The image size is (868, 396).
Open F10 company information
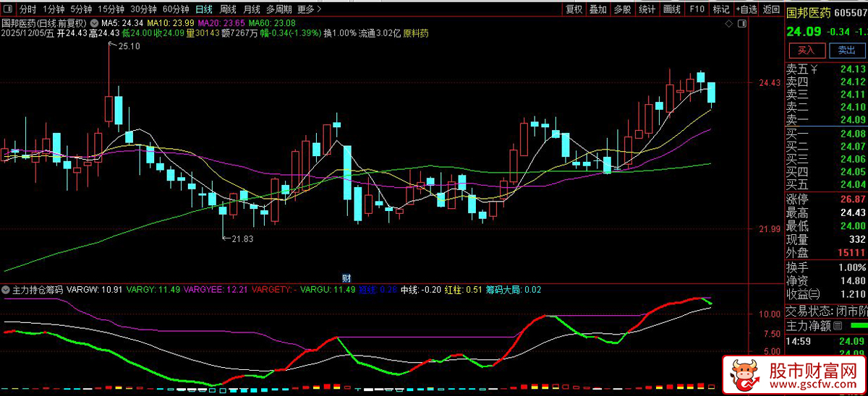tap(697, 9)
